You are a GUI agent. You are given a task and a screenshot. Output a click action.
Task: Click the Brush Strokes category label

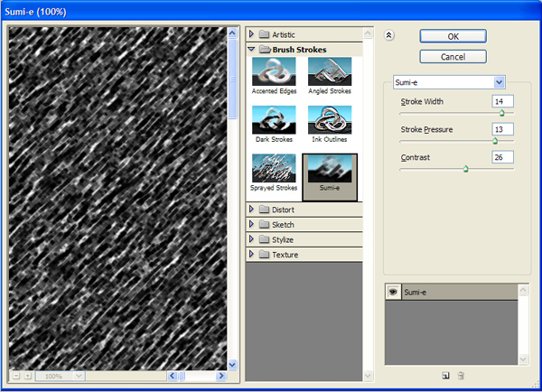click(x=299, y=50)
